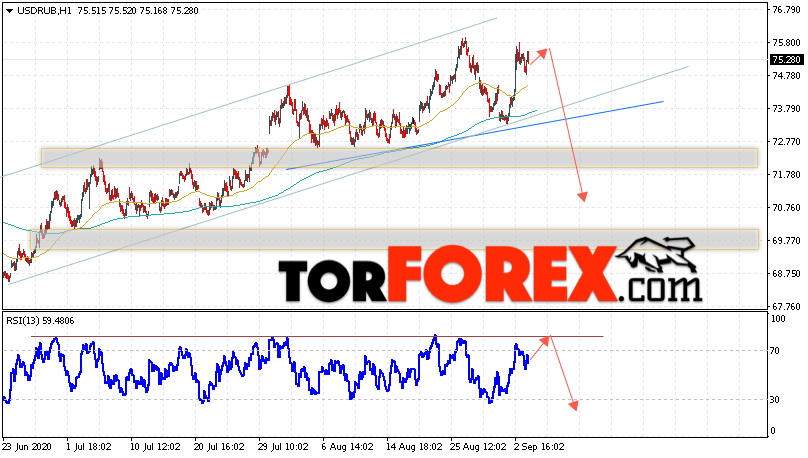Select time axis label 10 Jul 12:02
This screenshot has width=808, height=458.
(x=155, y=446)
